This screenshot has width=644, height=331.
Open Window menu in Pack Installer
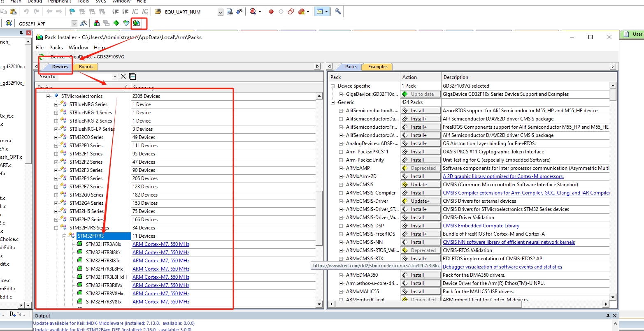pyautogui.click(x=78, y=48)
